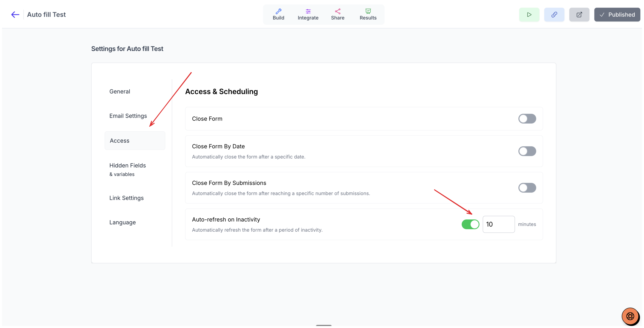Open Email Settings section
The height and width of the screenshot is (328, 644).
tap(128, 116)
